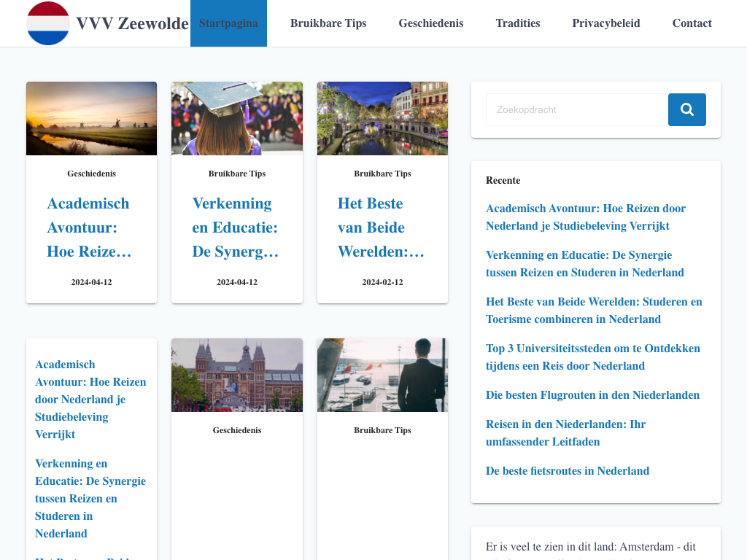
Task: Click into the Zoekopdracht search field
Action: [576, 109]
